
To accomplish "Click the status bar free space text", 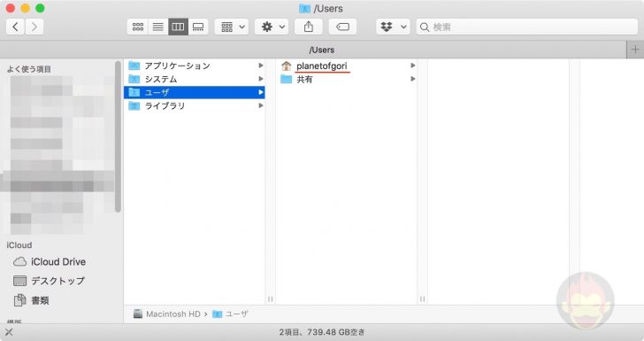I will pos(322,332).
